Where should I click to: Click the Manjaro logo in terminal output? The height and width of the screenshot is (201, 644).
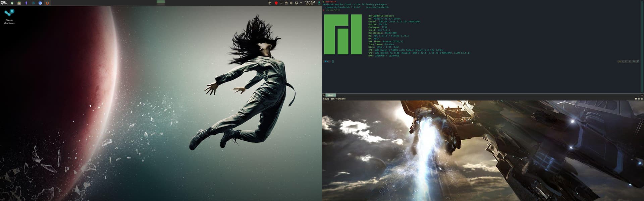[x=343, y=34]
